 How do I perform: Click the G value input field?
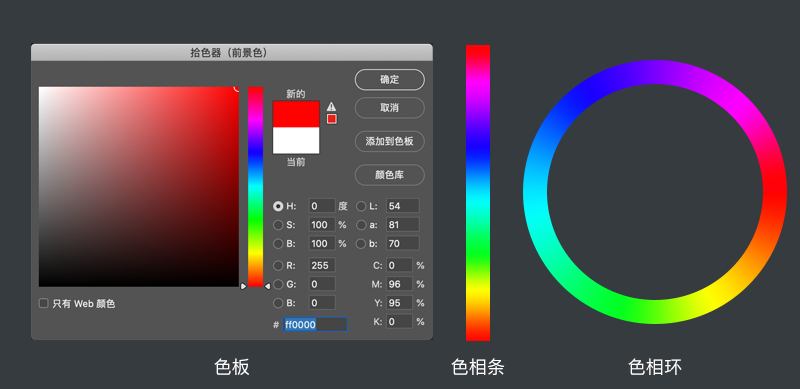coord(322,284)
